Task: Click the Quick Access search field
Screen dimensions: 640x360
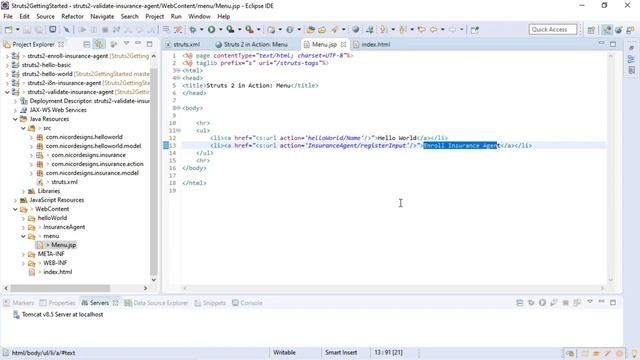Action: coord(553,29)
